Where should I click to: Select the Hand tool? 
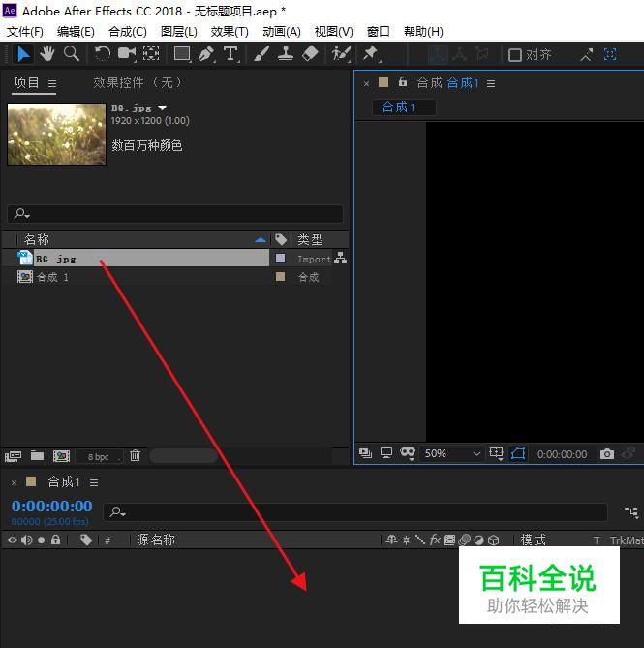[47, 54]
